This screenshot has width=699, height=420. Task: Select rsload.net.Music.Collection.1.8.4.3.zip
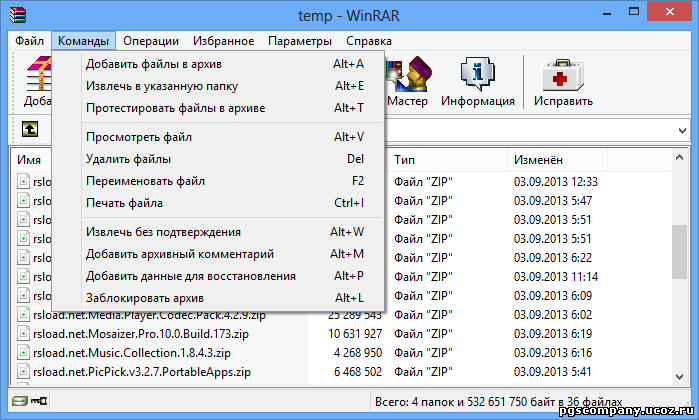click(x=132, y=353)
